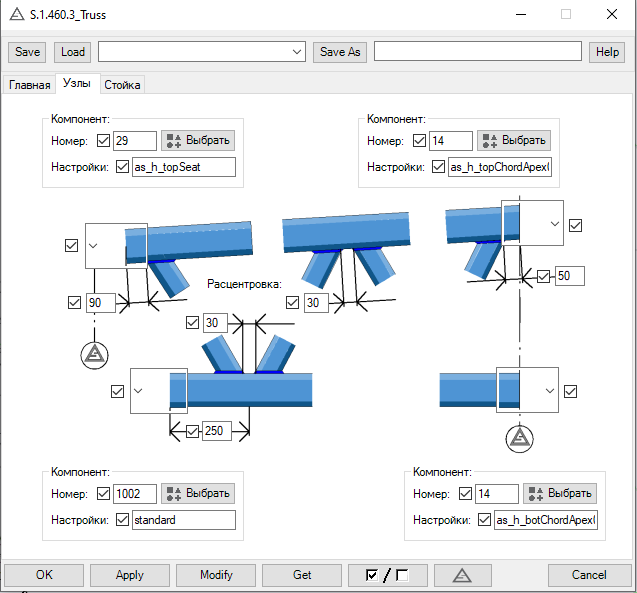
Task: Toggle checkbox beside the 50 offset field
Action: click(544, 276)
